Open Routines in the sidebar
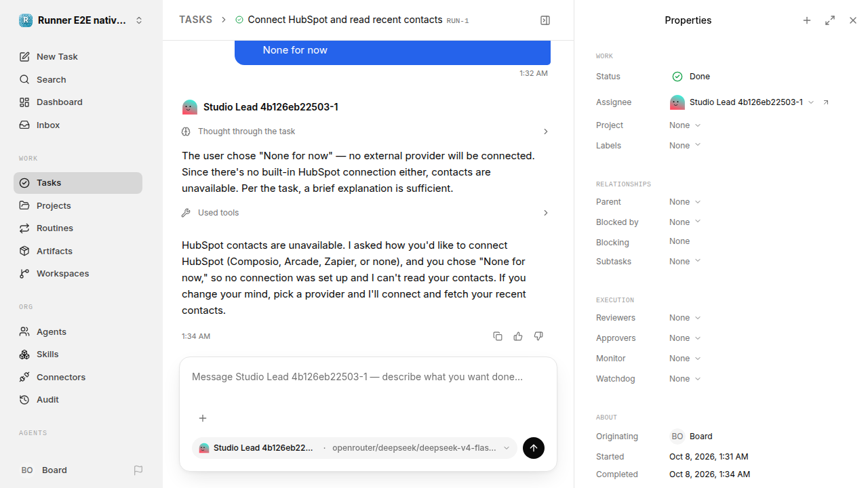This screenshot has width=868, height=488. click(x=78, y=228)
